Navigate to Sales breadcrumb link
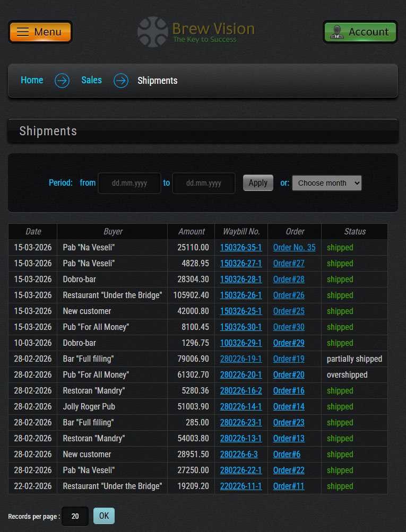 (91, 80)
